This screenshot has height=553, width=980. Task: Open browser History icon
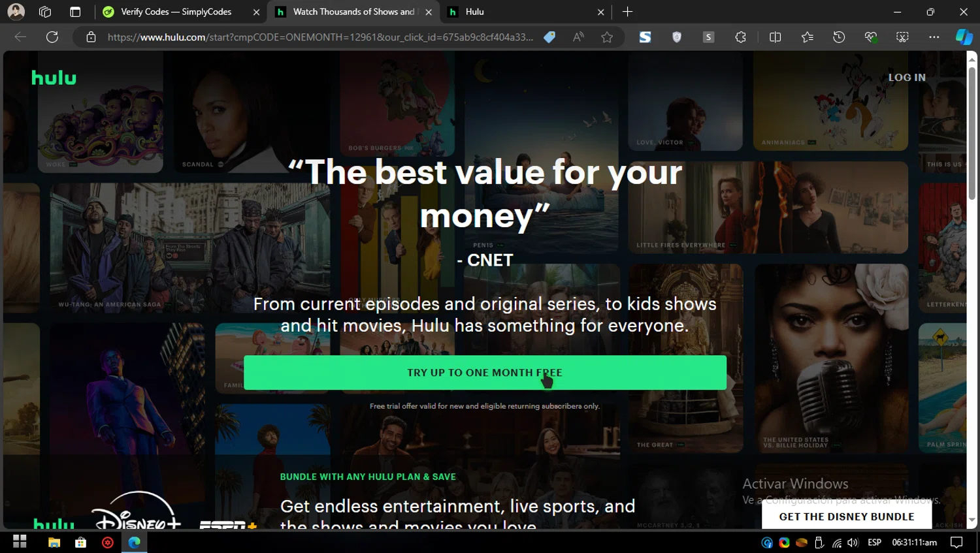[839, 37]
